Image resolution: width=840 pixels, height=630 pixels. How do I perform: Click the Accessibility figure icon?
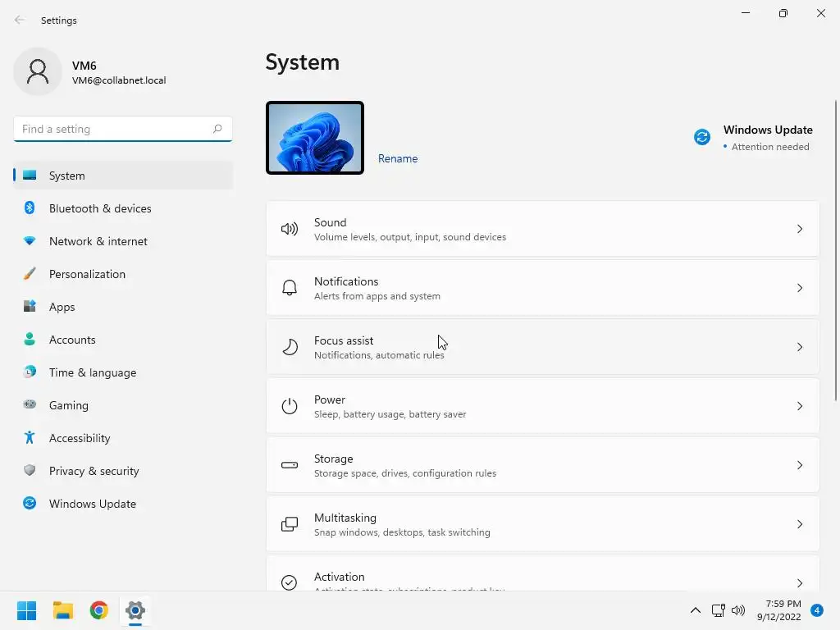[x=30, y=438]
